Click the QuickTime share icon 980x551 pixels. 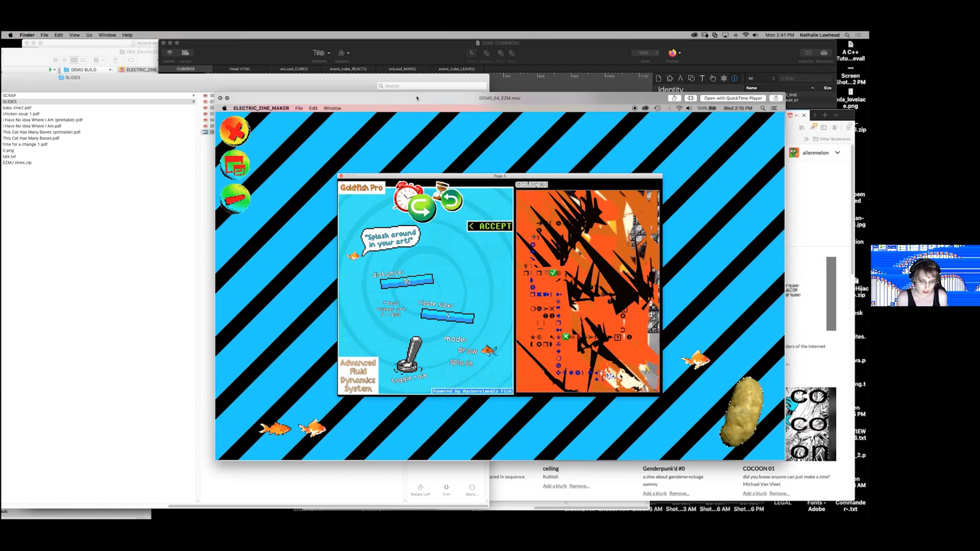(775, 98)
